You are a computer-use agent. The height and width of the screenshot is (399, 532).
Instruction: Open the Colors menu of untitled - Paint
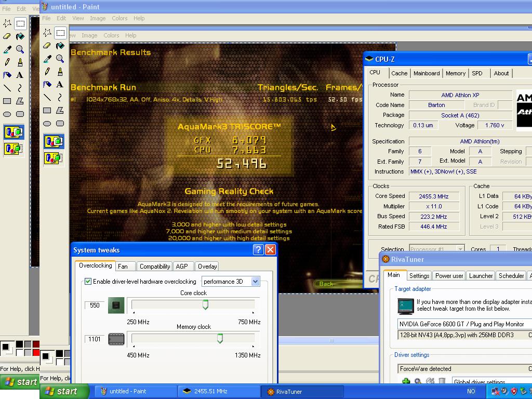click(120, 18)
